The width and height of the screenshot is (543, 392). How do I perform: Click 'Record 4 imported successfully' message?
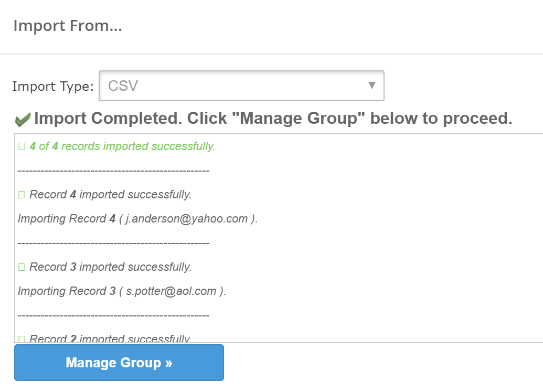click(x=110, y=195)
